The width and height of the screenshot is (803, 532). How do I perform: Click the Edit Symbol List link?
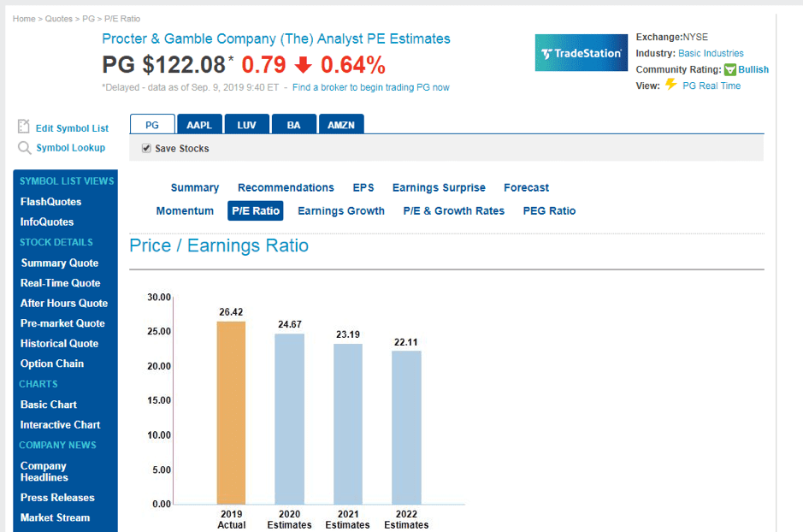(x=72, y=128)
